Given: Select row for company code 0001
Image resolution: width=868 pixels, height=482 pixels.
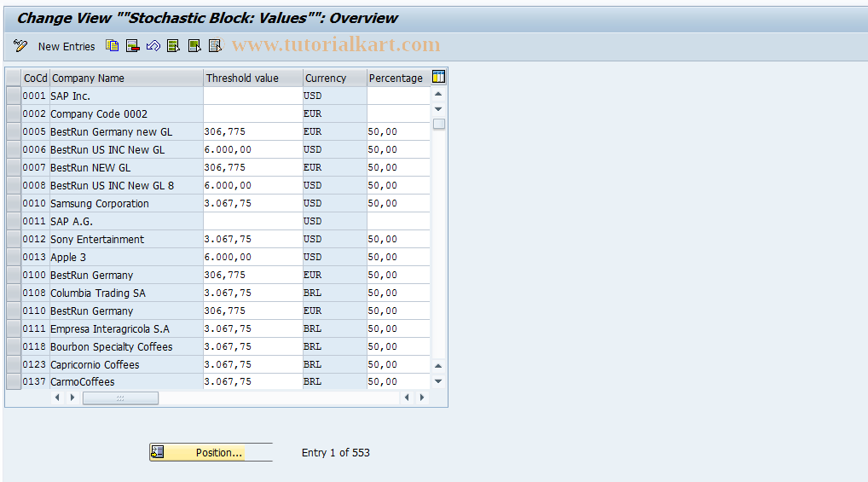Looking at the screenshot, I should click(14, 96).
